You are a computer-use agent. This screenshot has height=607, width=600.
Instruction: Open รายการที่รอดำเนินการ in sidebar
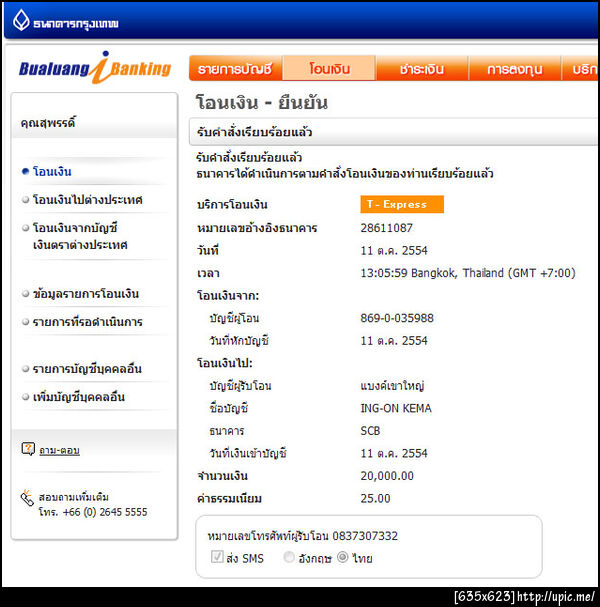[x=87, y=322]
